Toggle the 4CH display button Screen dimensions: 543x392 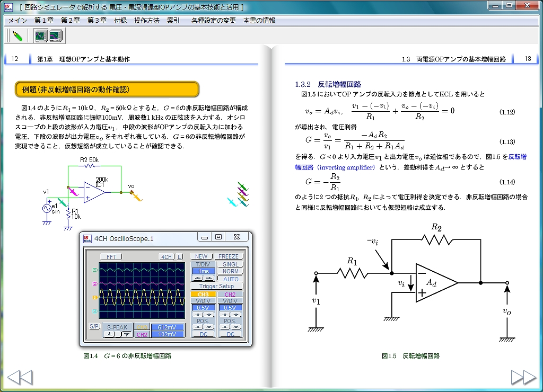coord(167,257)
